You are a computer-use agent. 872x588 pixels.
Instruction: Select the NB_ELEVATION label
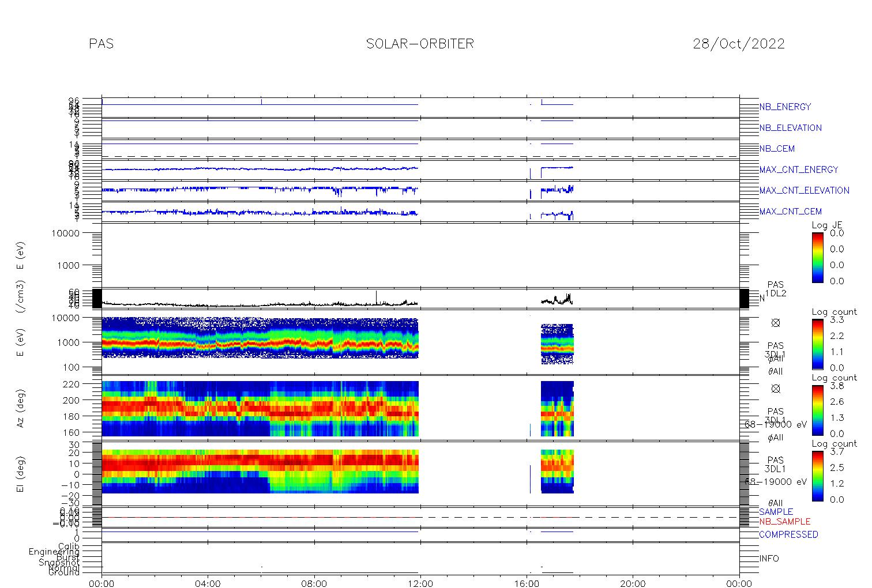pyautogui.click(x=790, y=128)
